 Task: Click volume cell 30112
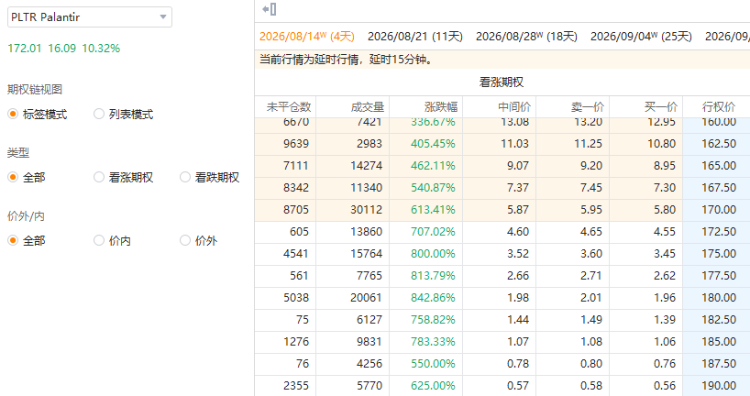[x=366, y=209]
